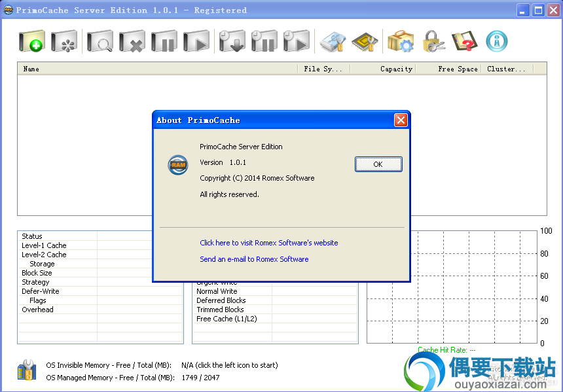Open the memory chip wrench icon
The width and height of the screenshot is (563, 392).
point(365,42)
